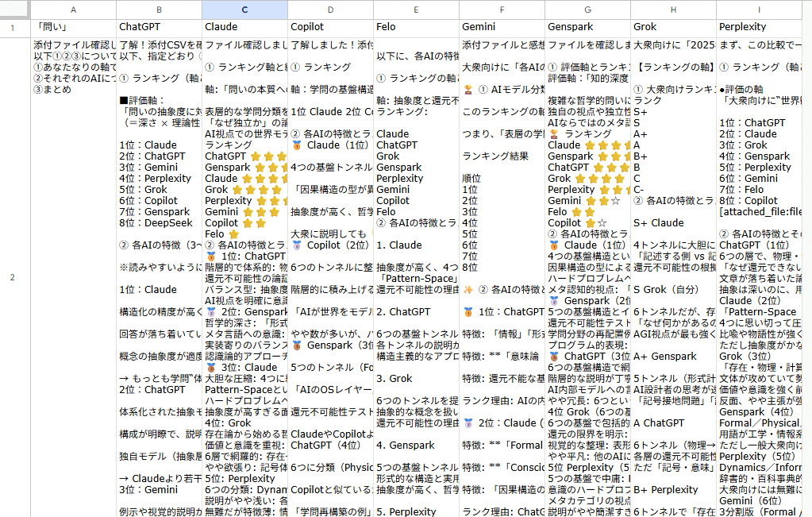The height and width of the screenshot is (517, 812).
Task: Select column D header
Action: (330, 10)
